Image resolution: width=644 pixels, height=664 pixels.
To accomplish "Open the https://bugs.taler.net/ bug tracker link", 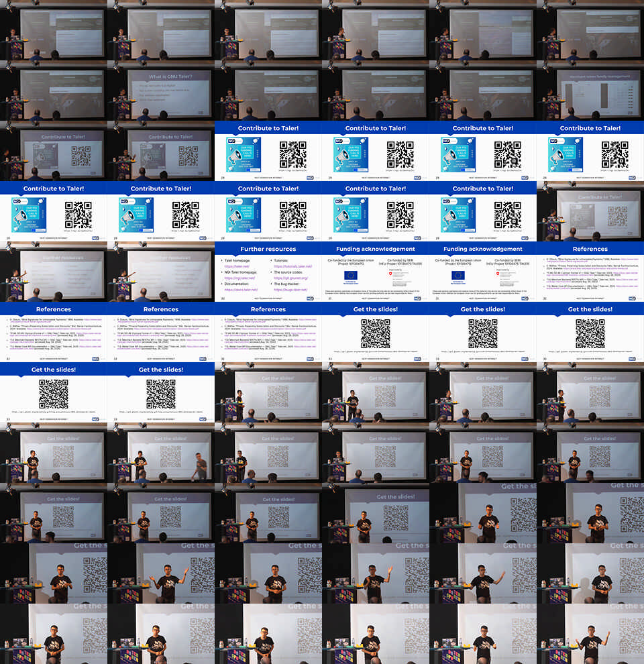I will click(x=290, y=290).
